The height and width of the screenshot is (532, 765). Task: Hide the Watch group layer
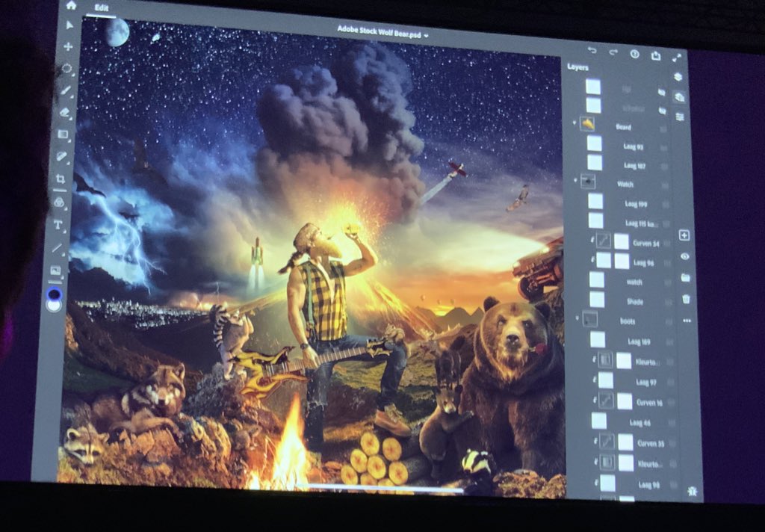click(x=664, y=186)
